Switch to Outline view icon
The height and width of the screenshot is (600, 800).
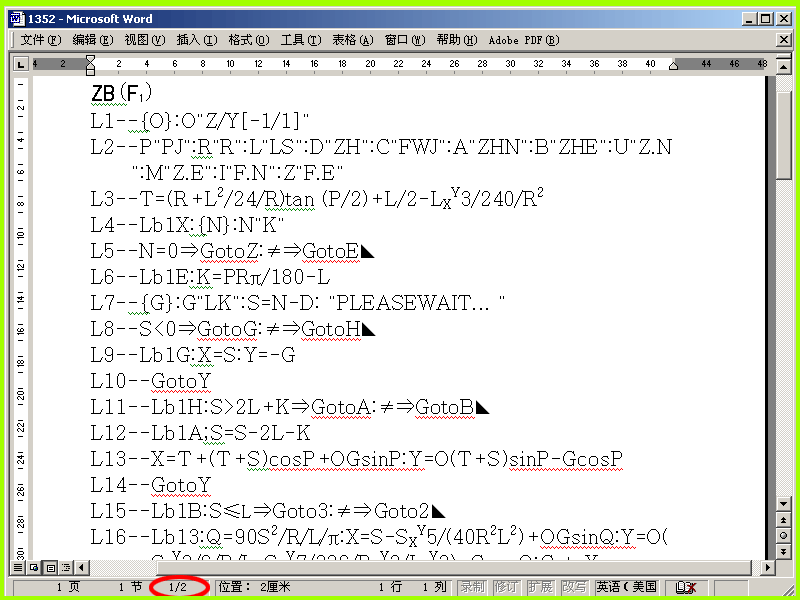click(66, 567)
